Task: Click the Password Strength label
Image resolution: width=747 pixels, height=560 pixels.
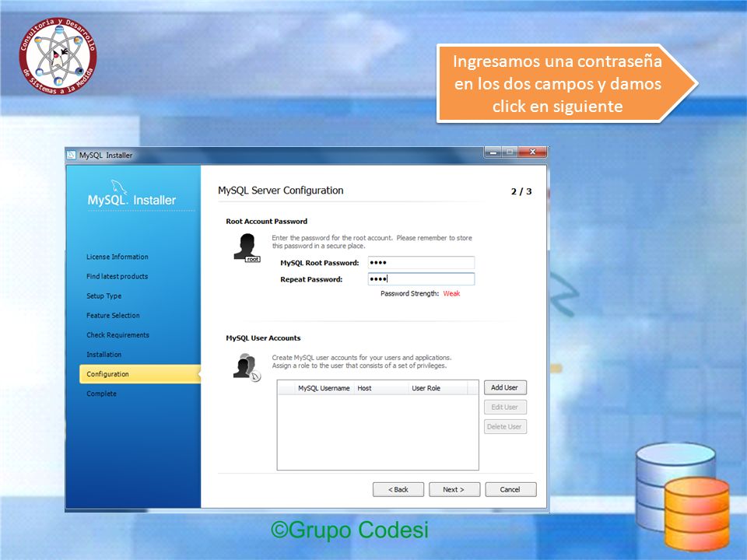Action: [410, 293]
